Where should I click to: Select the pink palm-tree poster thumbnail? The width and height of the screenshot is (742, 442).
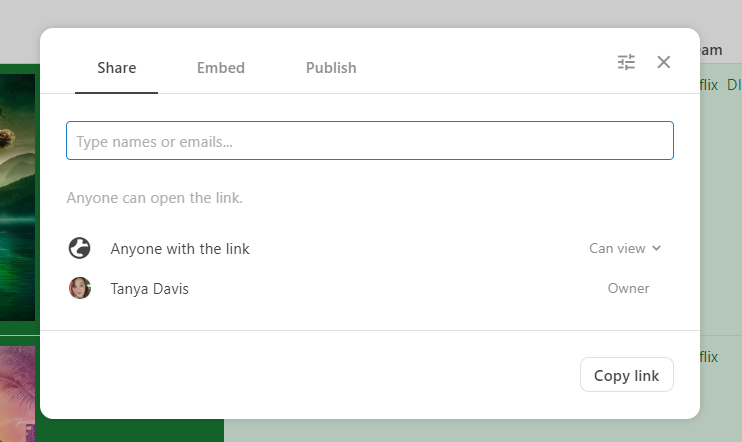point(18,392)
